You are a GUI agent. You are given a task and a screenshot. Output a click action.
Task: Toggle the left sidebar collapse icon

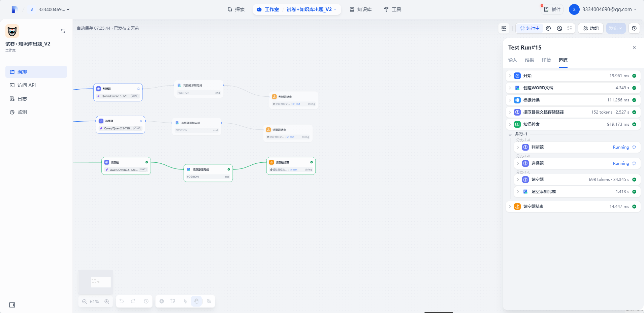coord(12,305)
